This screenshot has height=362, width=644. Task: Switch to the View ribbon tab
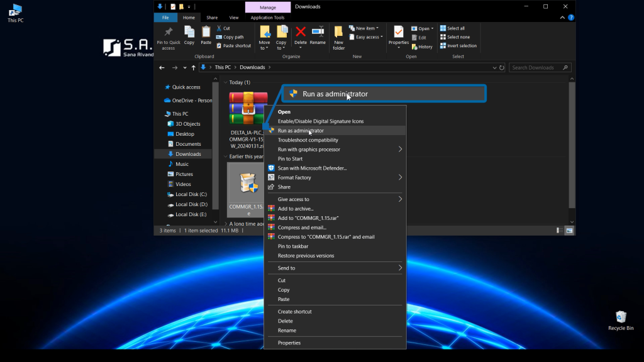234,18
